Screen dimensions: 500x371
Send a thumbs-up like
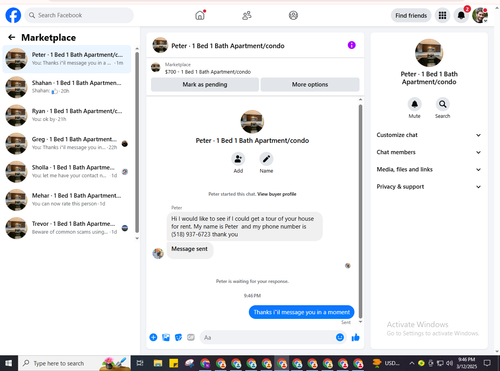pyautogui.click(x=356, y=337)
